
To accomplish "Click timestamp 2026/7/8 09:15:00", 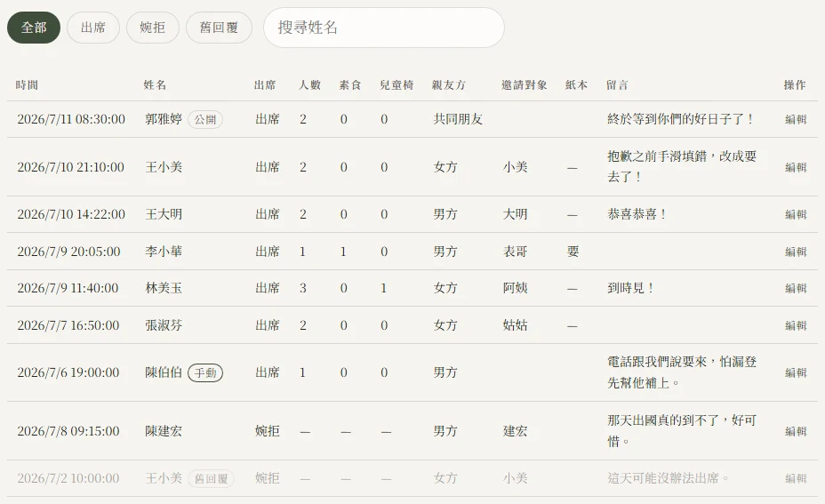I will pos(68,431).
